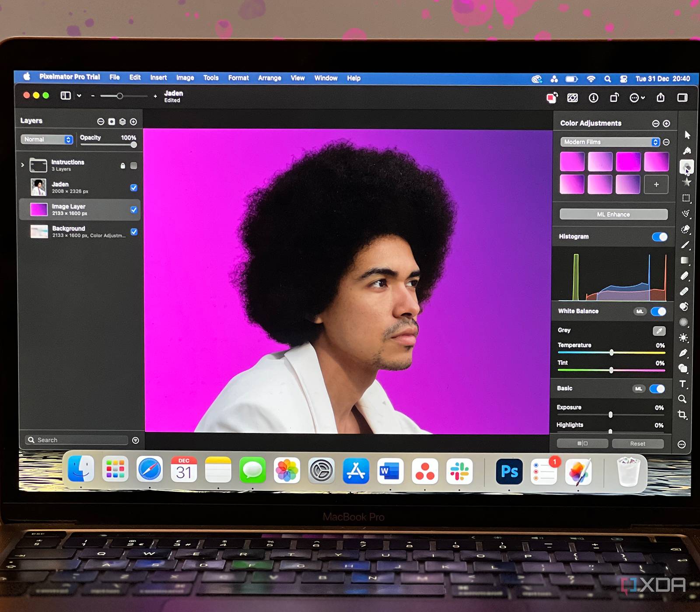
Task: Disable the White Balance switch
Action: tap(658, 311)
